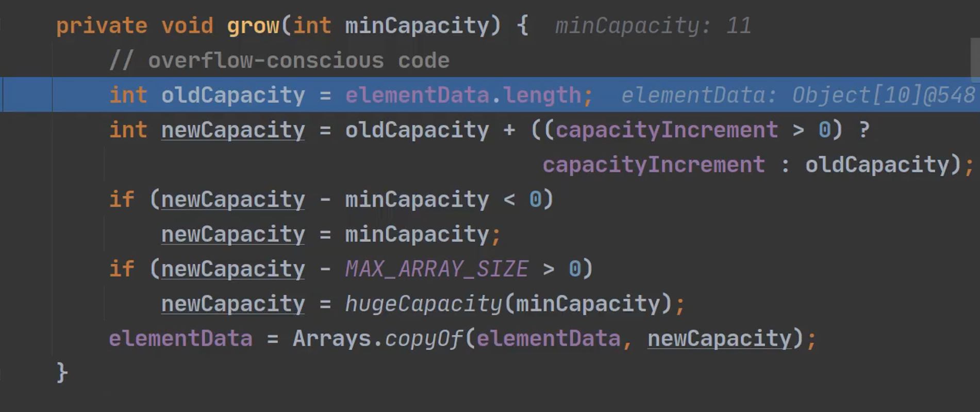
Task: Click the grow method name
Action: click(x=253, y=26)
